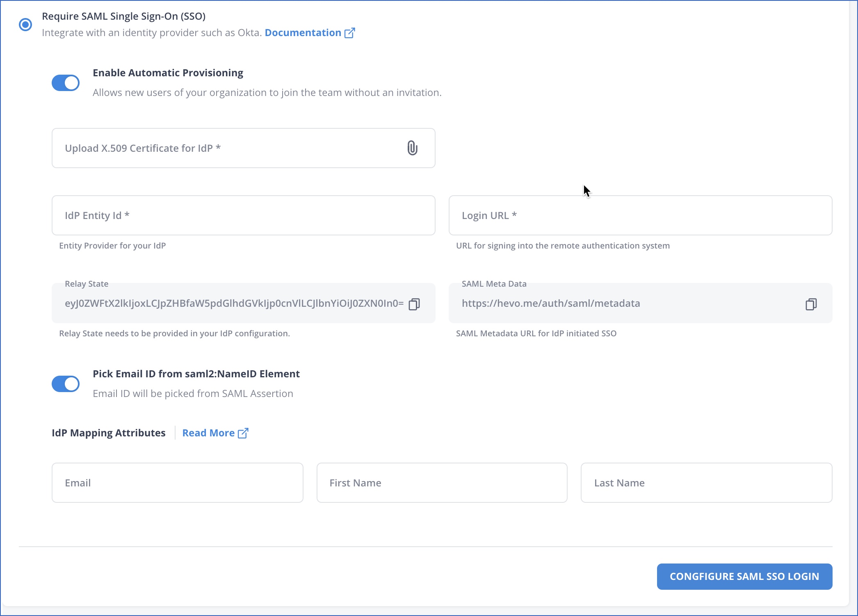Attach a file using the paperclip icon

[412, 148]
